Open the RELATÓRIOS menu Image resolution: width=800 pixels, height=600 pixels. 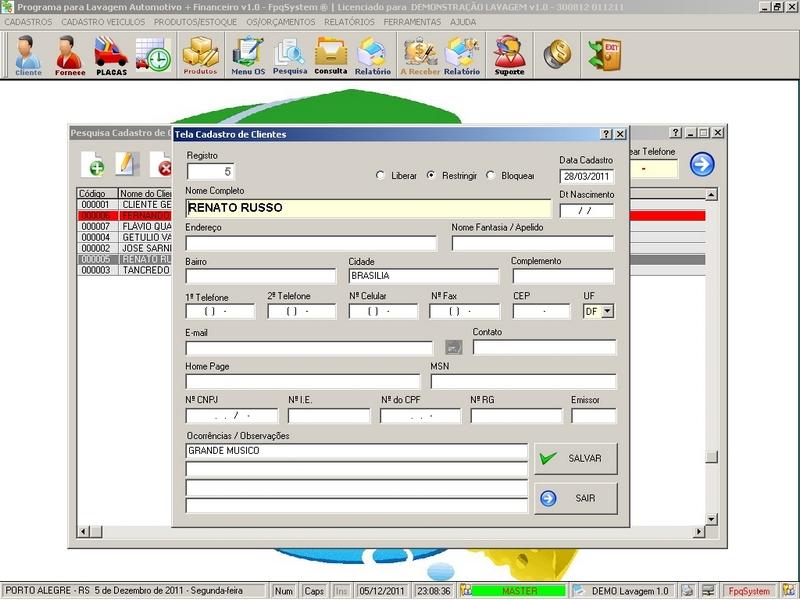coord(350,21)
